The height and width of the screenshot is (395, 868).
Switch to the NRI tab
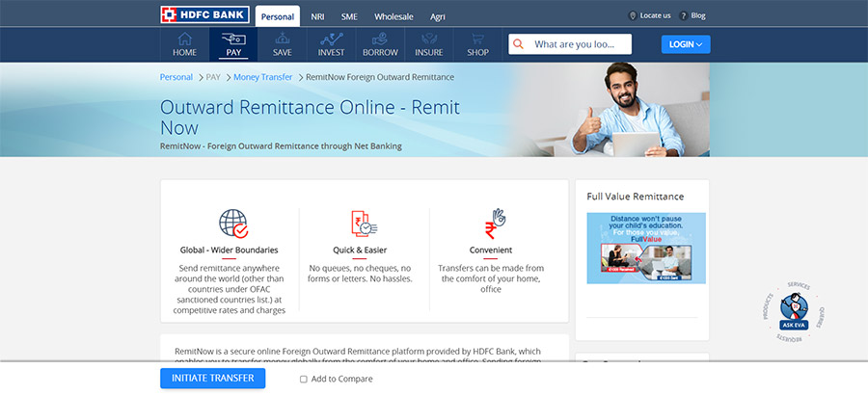click(x=317, y=16)
